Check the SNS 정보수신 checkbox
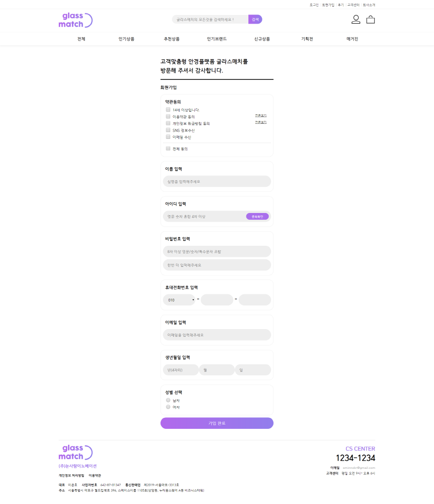 click(168, 130)
